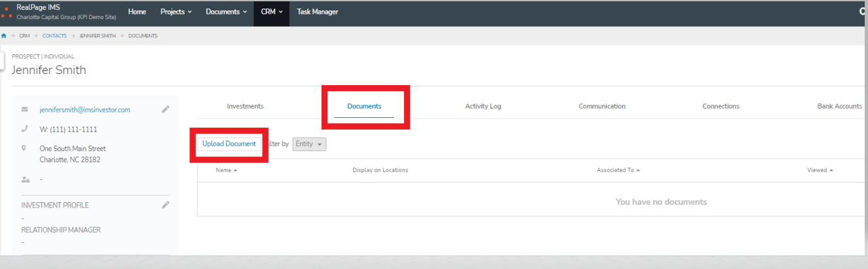The image size is (868, 269).
Task: Click the address One South Main Street
Action: tap(73, 149)
